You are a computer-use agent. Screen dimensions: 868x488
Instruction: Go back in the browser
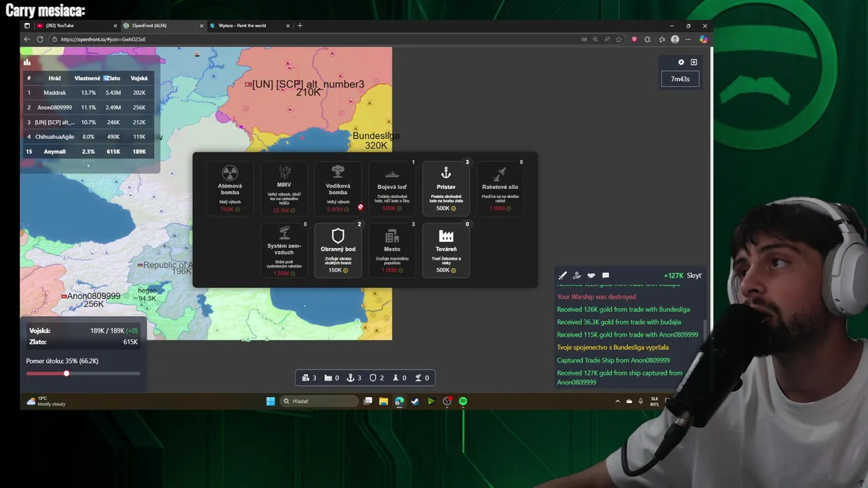coord(26,39)
